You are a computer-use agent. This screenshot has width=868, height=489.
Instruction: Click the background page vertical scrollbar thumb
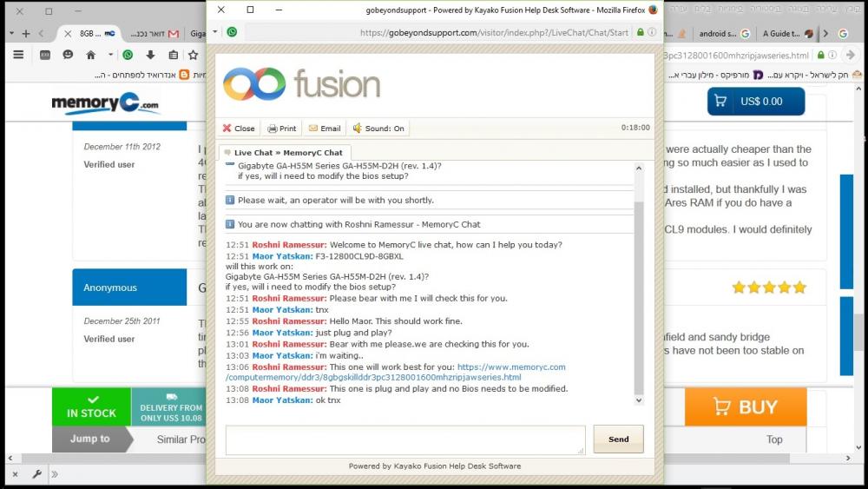(x=858, y=333)
